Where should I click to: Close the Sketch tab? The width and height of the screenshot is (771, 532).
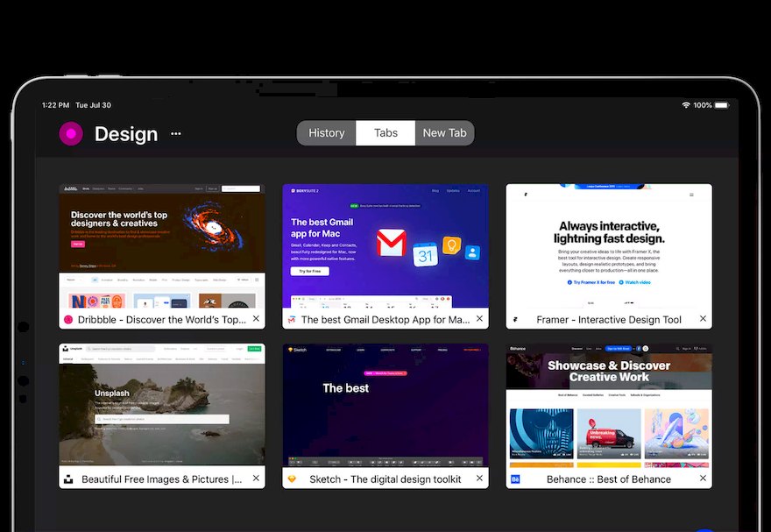point(479,478)
